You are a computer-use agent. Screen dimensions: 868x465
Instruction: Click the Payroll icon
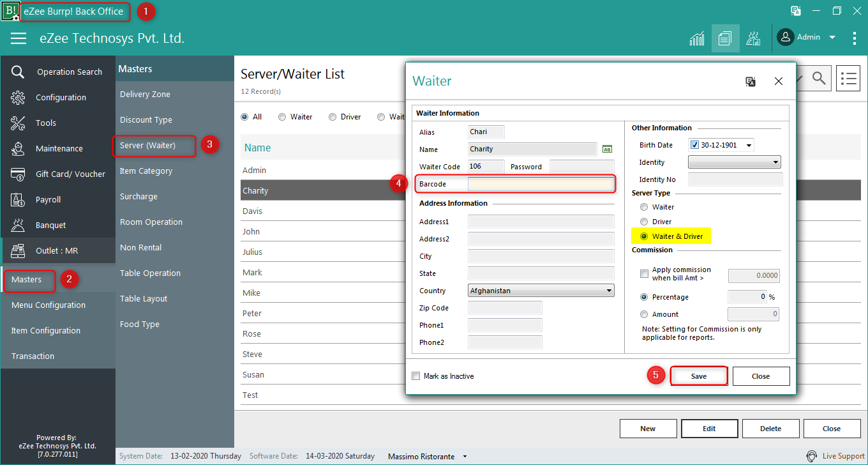(18, 199)
